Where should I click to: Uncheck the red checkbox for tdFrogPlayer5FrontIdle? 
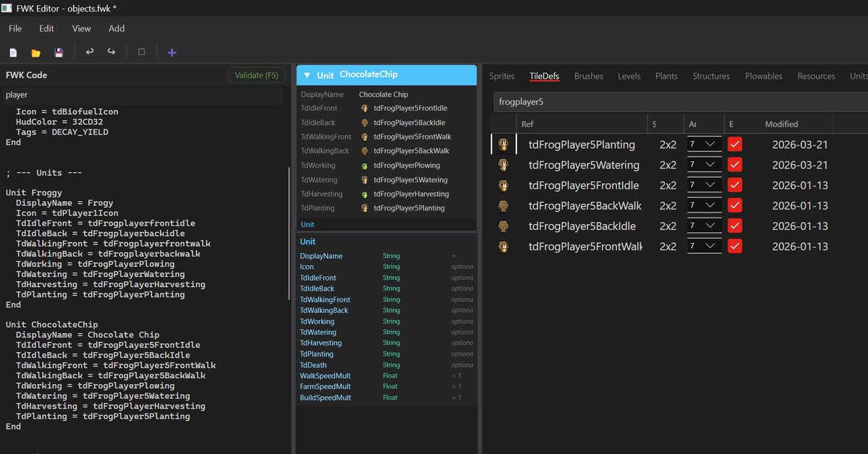735,185
